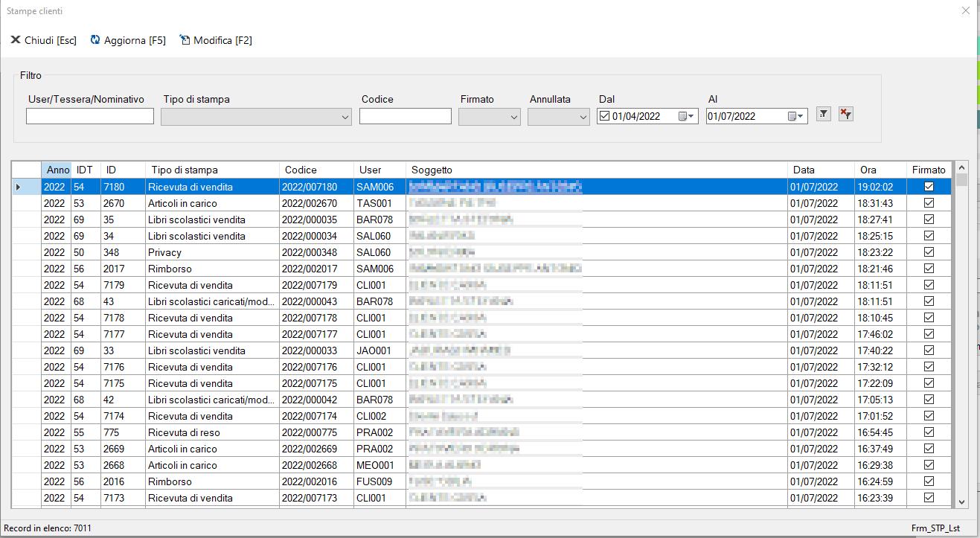
Task: Sort by the Soggetto column header
Action: [x=597, y=170]
